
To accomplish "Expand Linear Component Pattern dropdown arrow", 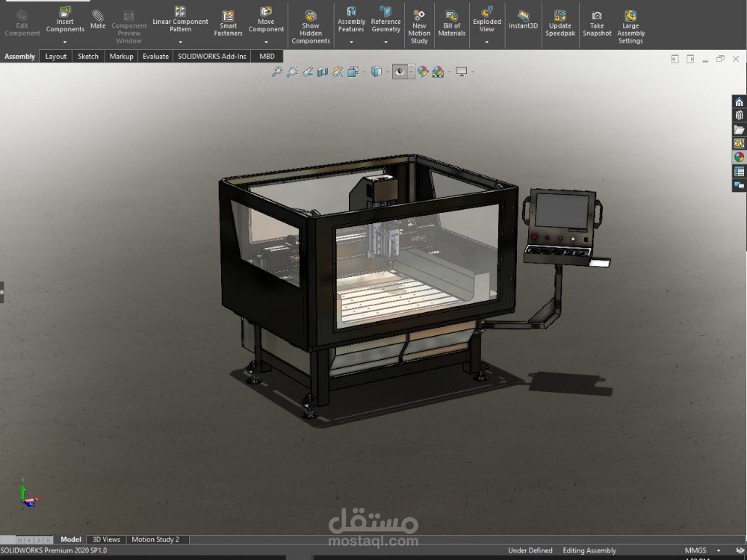I will pyautogui.click(x=180, y=42).
